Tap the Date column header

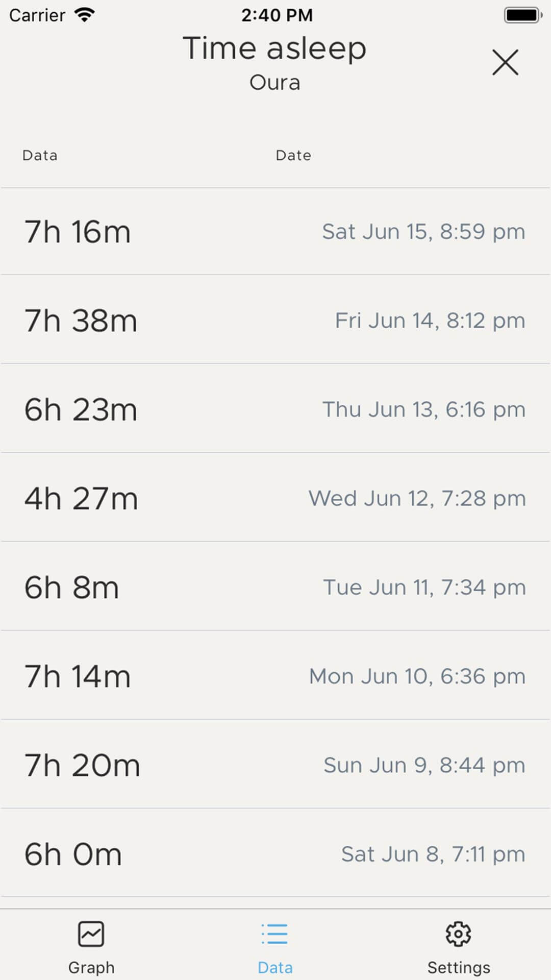(x=293, y=155)
